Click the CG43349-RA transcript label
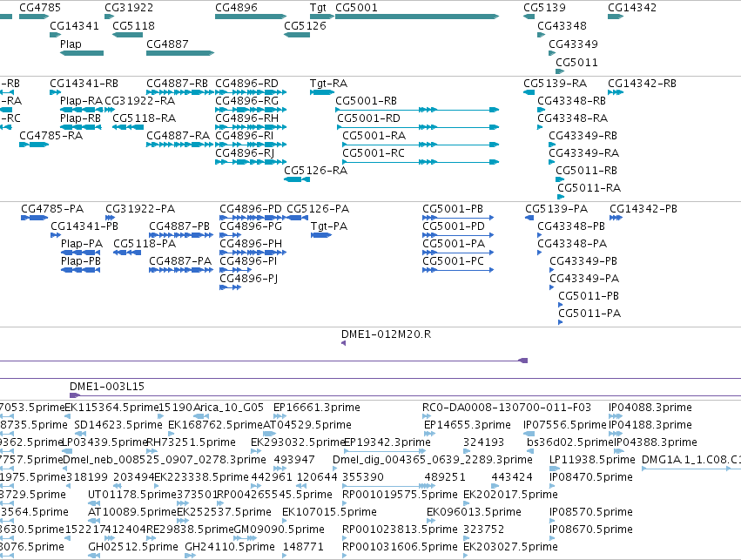 tap(583, 153)
